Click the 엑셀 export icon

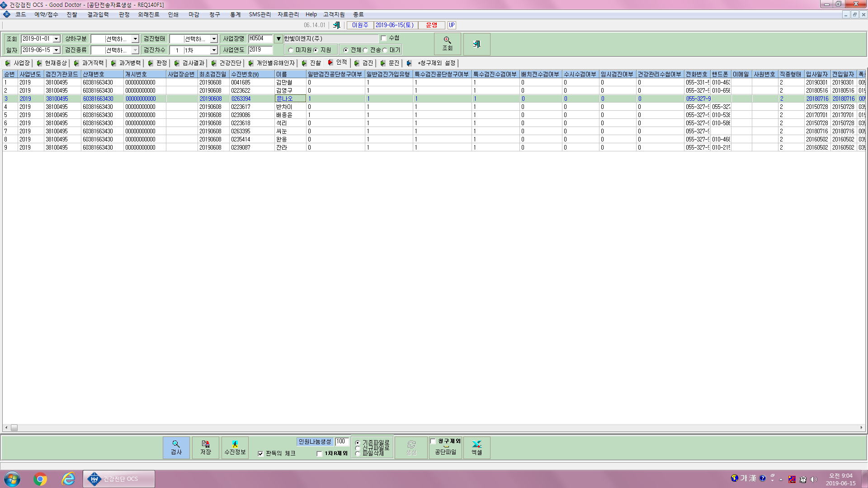click(x=476, y=447)
